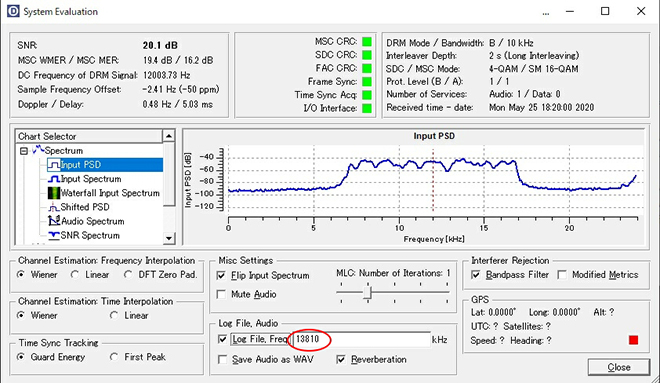Image resolution: width=660 pixels, height=383 pixels.
Task: Enable Save Audio as WAV
Action: [x=222, y=359]
